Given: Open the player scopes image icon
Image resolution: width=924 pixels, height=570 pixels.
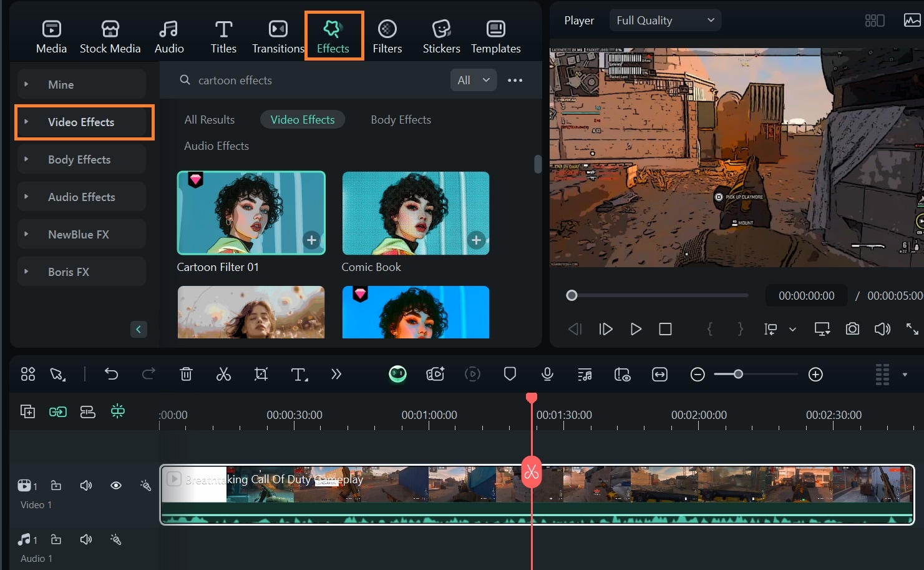Looking at the screenshot, I should [912, 20].
